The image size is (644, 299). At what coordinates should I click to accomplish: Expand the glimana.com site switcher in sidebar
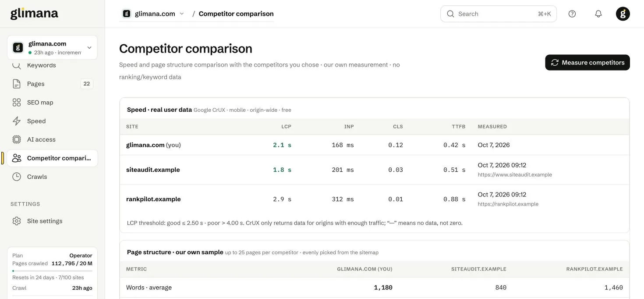53,47
